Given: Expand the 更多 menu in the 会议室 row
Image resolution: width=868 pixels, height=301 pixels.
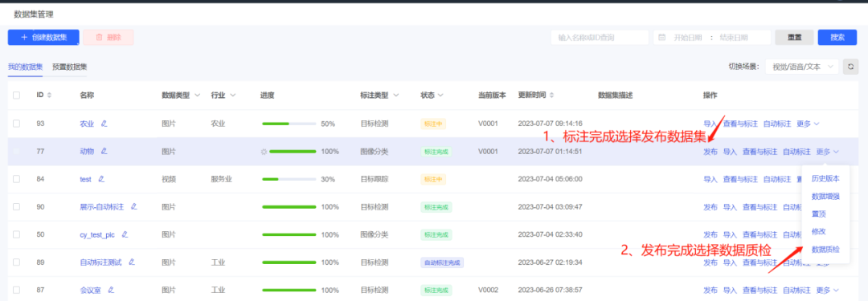Looking at the screenshot, I should [828, 290].
